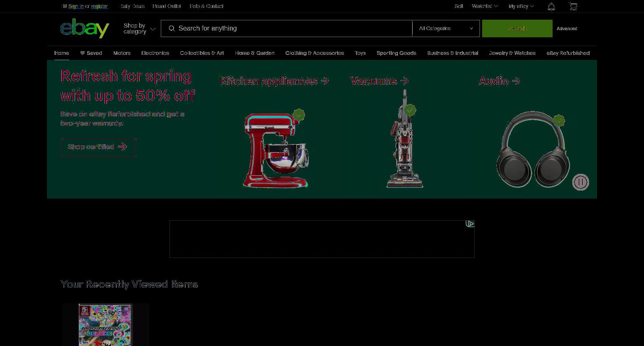
Task: Open the Audio link
Action: point(499,81)
